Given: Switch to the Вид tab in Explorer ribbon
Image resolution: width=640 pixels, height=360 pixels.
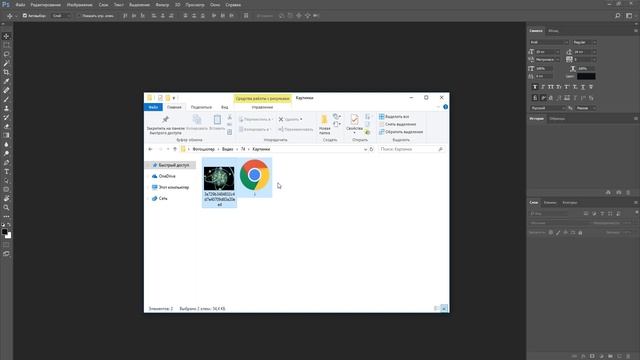Looking at the screenshot, I should (x=224, y=107).
